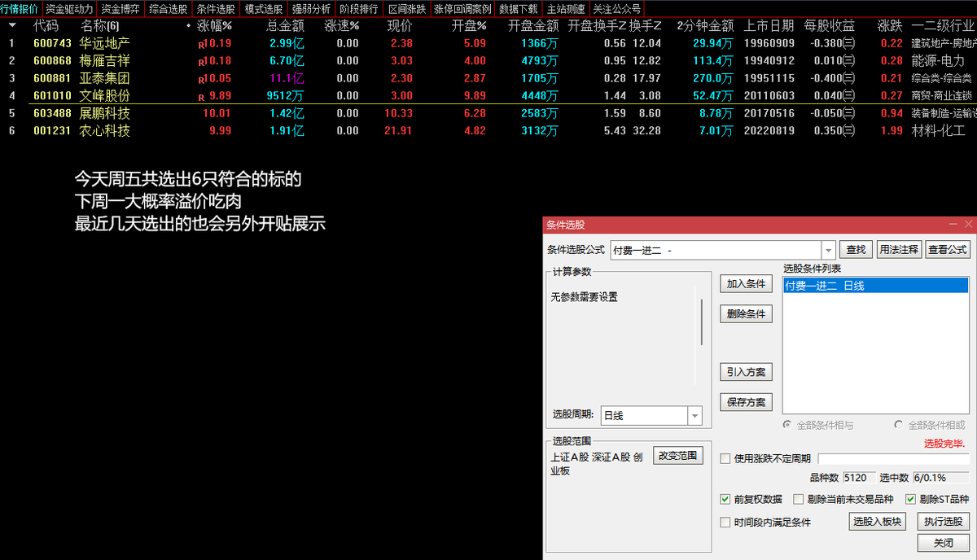Select 付费一进二 日线 in condition list

(875, 286)
